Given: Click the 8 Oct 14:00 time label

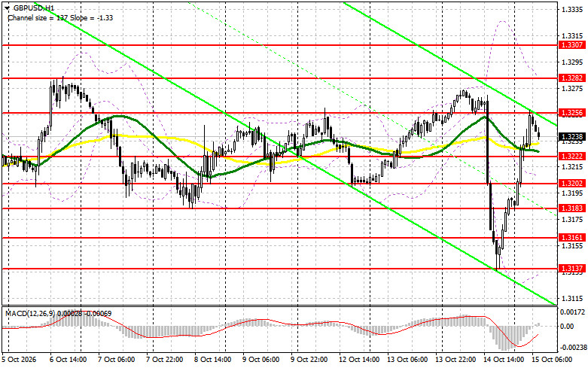Looking at the screenshot, I should point(213,360).
